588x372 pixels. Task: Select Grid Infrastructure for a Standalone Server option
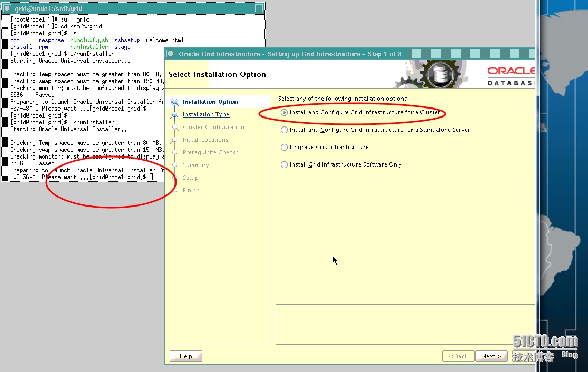click(284, 130)
